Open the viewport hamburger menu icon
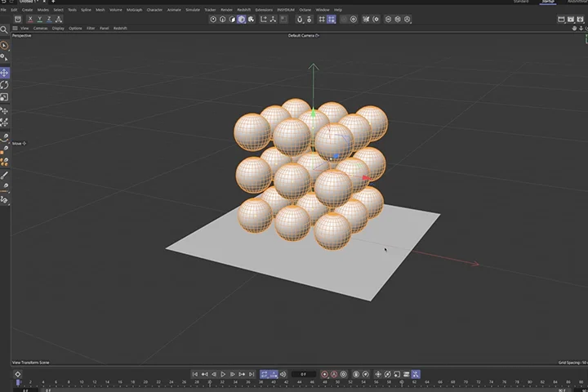588x392 pixels. click(15, 28)
